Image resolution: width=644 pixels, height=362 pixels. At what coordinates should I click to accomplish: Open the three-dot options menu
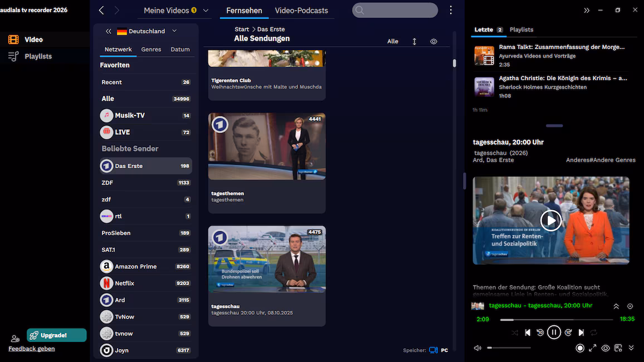451,10
